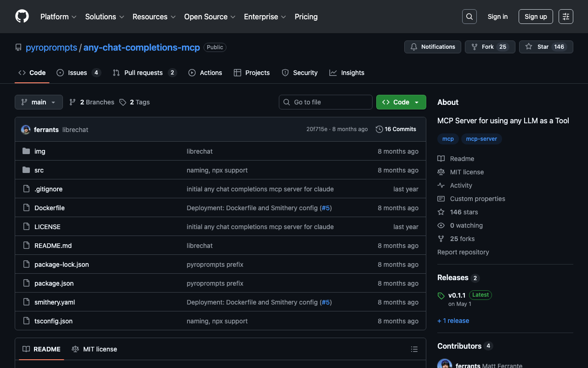
Task: Expand the main branch dropdown
Action: pos(39,102)
